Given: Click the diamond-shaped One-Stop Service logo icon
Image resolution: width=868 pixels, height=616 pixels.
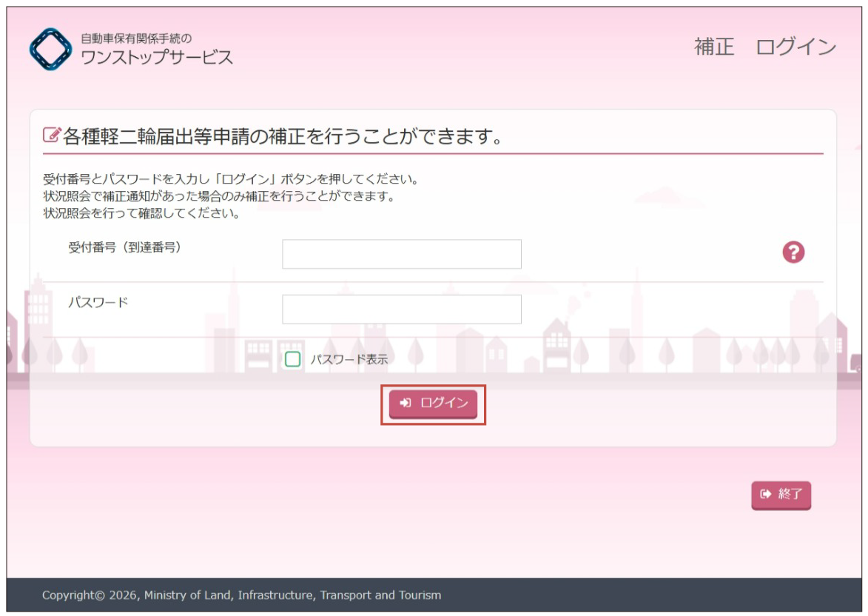Looking at the screenshot, I should [50, 49].
